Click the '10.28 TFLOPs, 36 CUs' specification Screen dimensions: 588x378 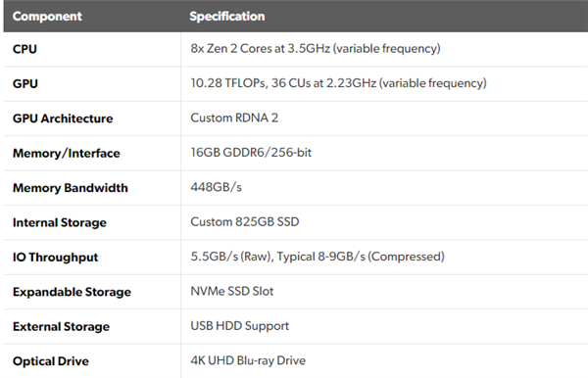[x=339, y=83]
